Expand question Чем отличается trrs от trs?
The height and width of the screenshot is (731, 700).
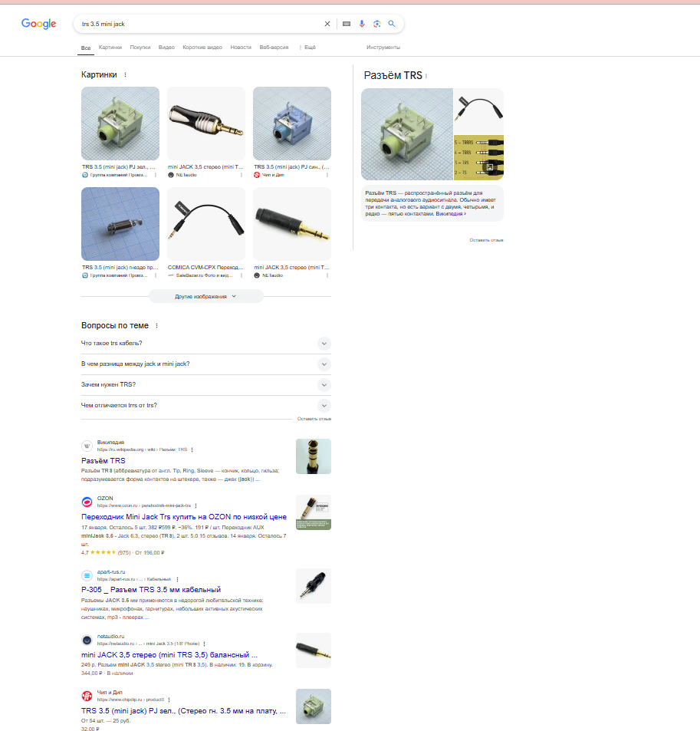(206, 406)
